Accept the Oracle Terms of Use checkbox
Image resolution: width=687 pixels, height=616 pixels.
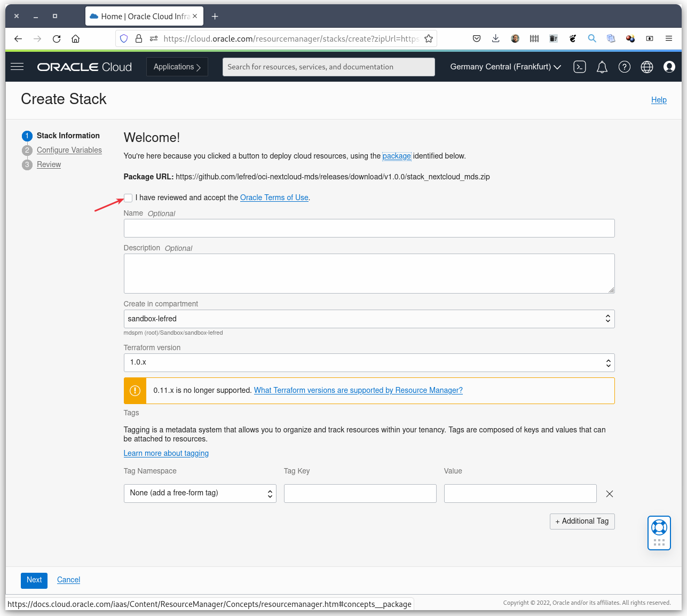(128, 198)
